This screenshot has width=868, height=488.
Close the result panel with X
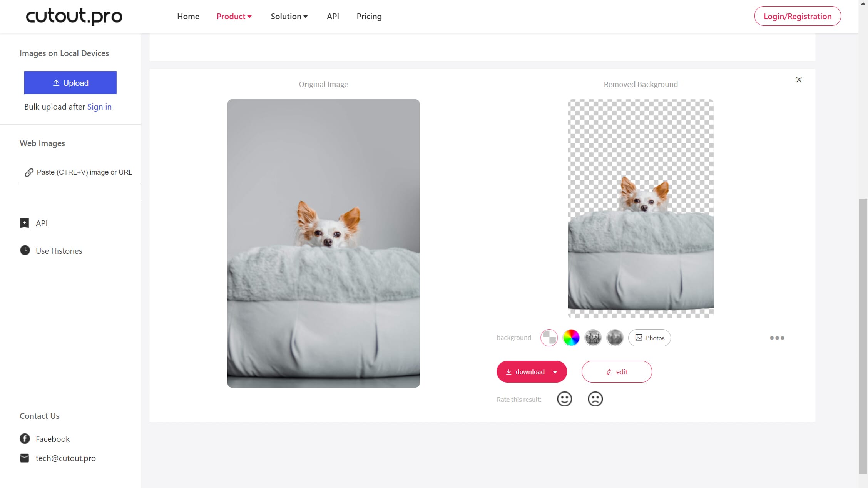point(799,80)
